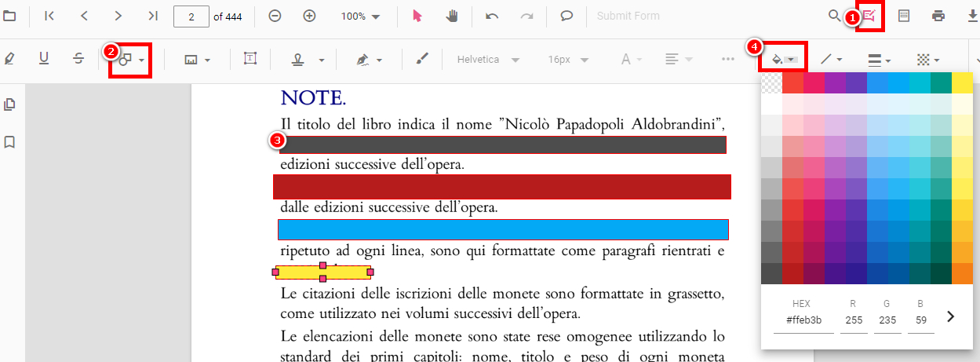980x362 pixels.
Task: Pick the yellow swatch in top row
Action: [x=961, y=82]
